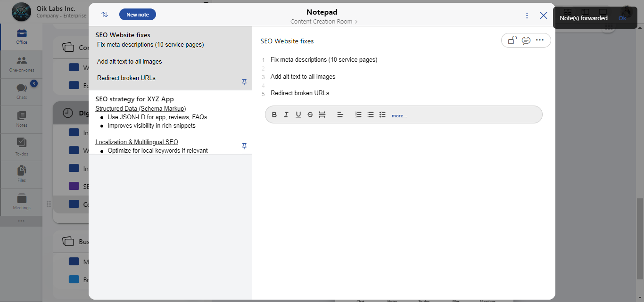Expand more formatting options

point(399,116)
